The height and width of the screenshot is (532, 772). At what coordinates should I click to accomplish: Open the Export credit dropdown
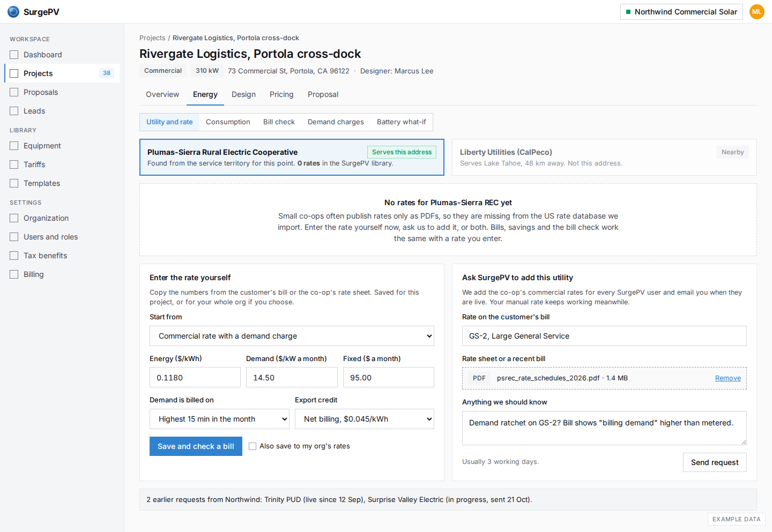click(365, 419)
